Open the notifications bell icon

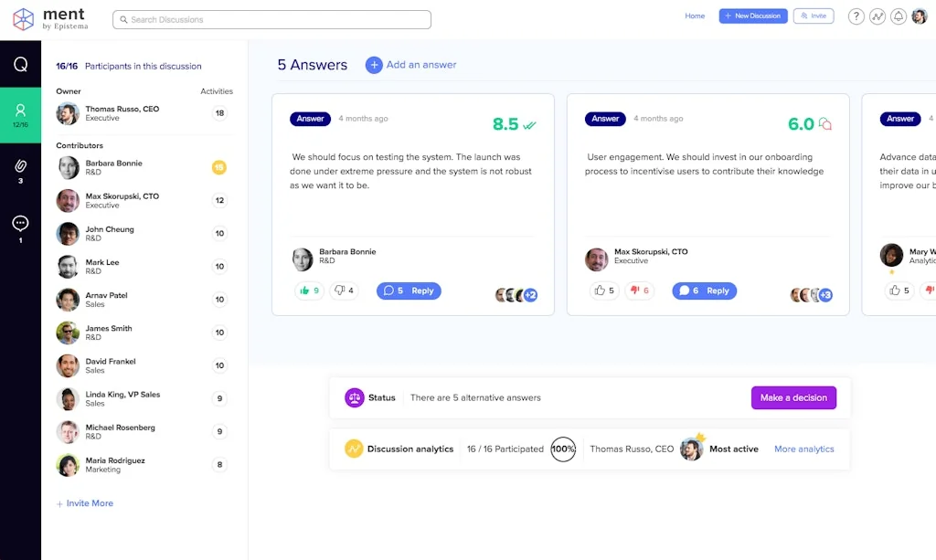point(899,16)
